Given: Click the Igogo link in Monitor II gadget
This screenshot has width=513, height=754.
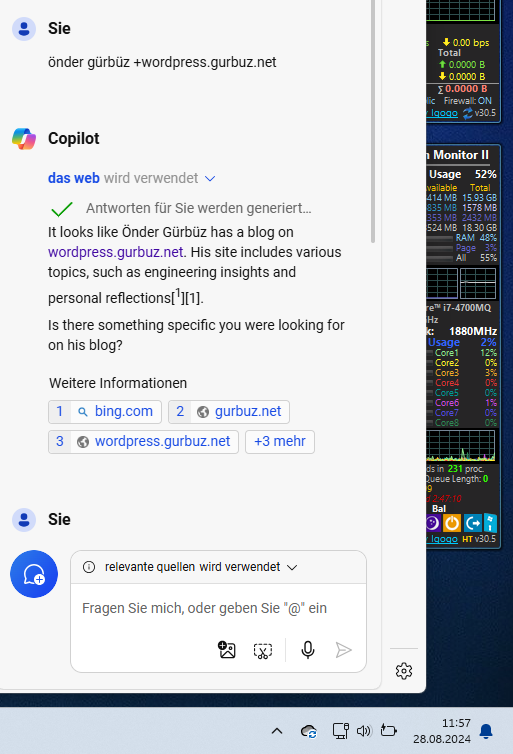Looking at the screenshot, I should click(444, 539).
